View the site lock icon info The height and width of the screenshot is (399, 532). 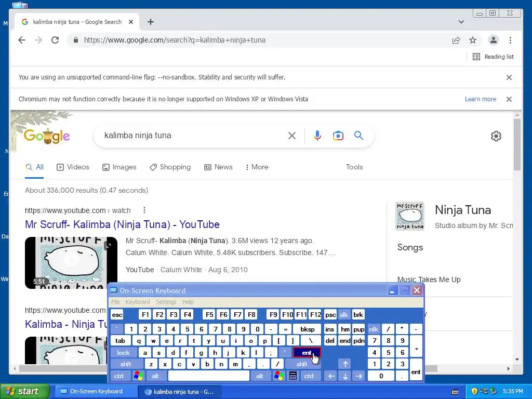pyautogui.click(x=76, y=40)
